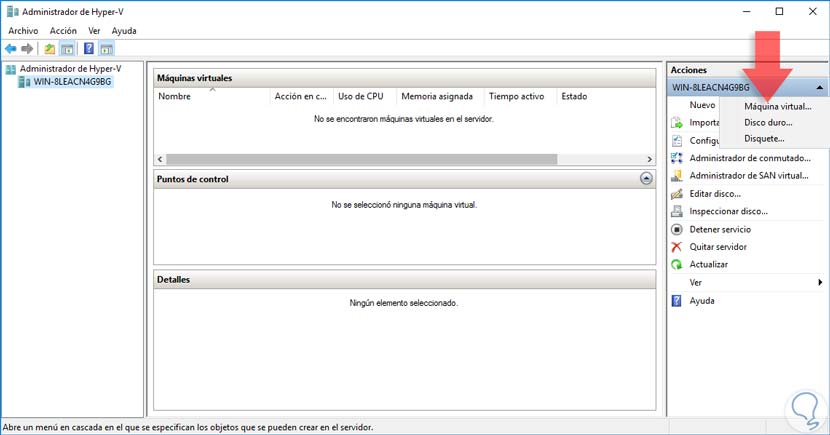Click Quitar servidor action
The height and width of the screenshot is (435, 830).
[x=718, y=247]
